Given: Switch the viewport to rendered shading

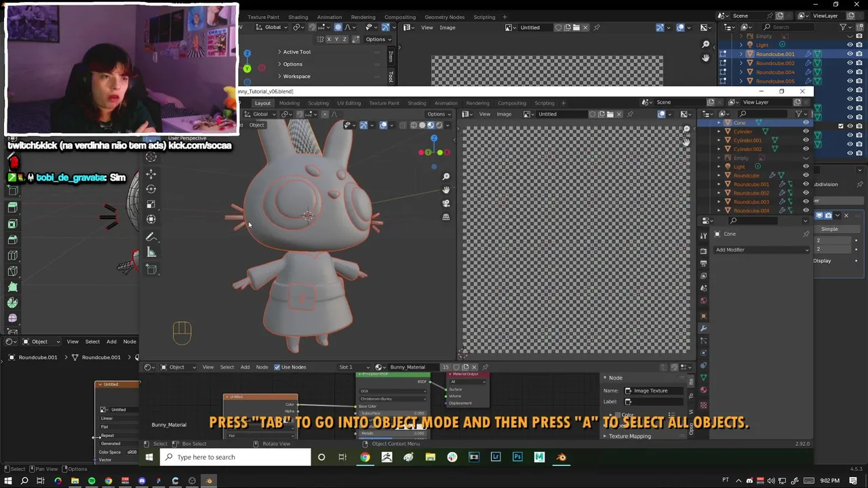Looking at the screenshot, I should [438, 125].
